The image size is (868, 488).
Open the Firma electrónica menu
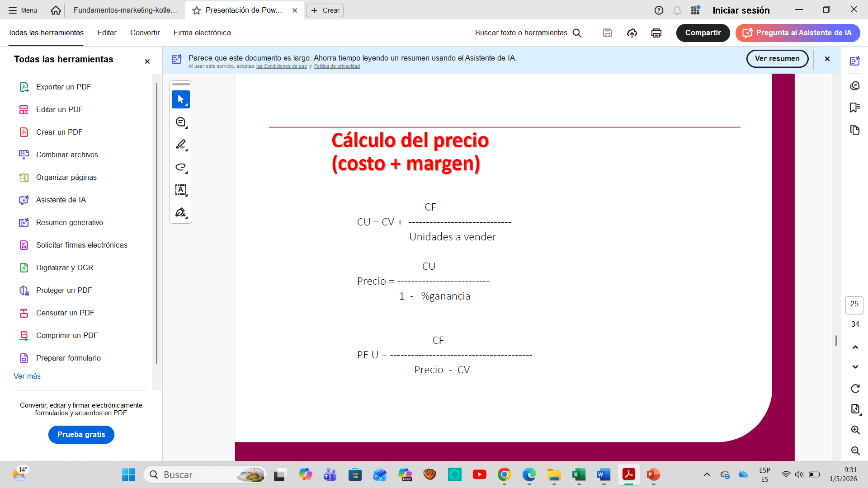[202, 33]
